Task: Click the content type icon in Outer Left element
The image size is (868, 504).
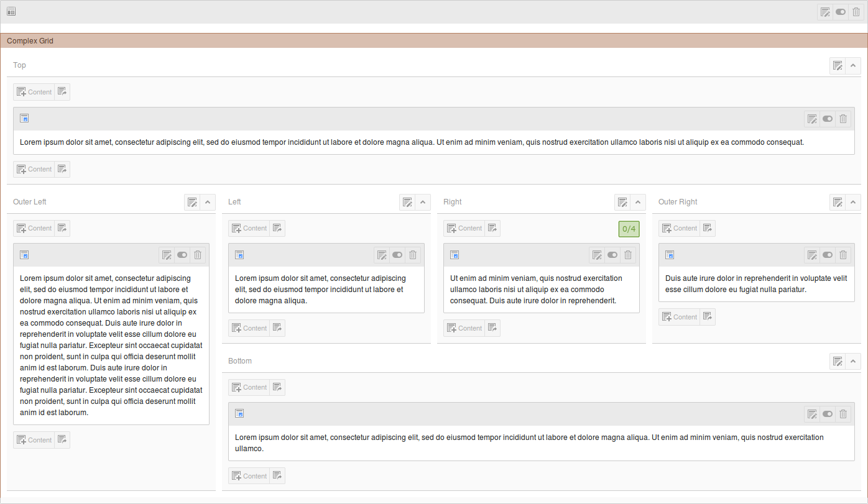Action: pos(24,255)
